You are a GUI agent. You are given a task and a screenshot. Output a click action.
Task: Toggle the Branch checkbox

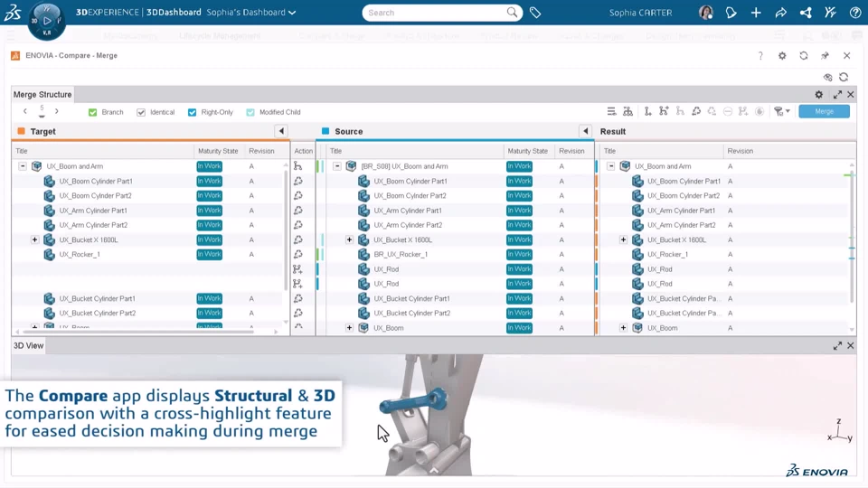point(92,112)
